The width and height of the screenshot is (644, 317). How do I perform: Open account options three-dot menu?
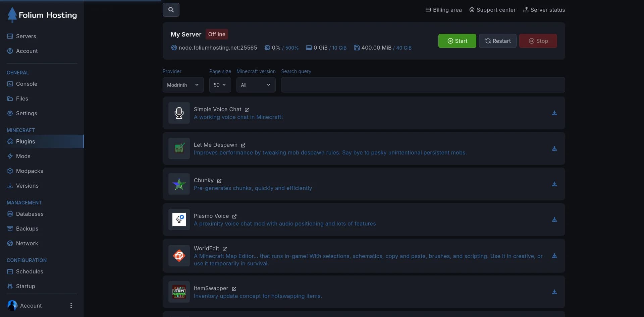point(71,306)
